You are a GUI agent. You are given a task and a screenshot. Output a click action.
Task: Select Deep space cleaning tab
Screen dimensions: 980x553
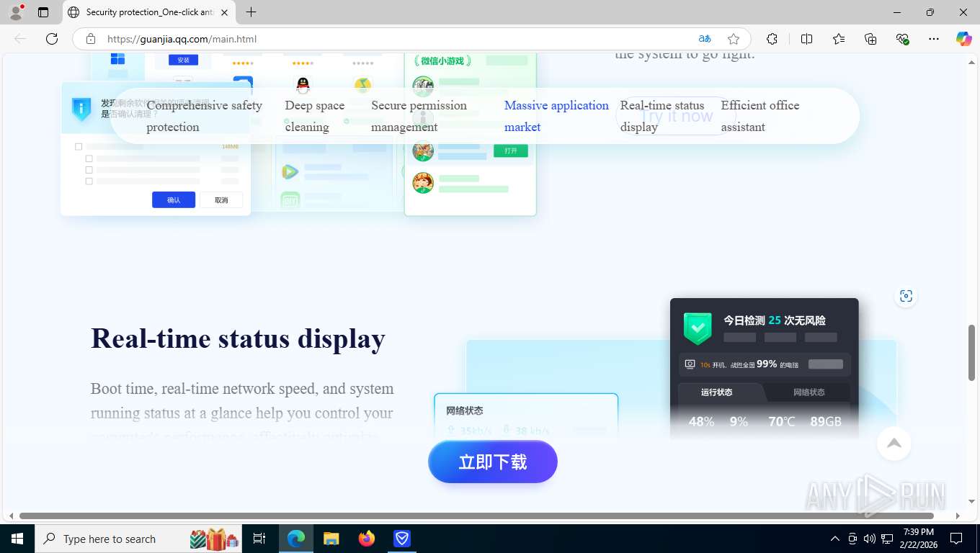314,116
